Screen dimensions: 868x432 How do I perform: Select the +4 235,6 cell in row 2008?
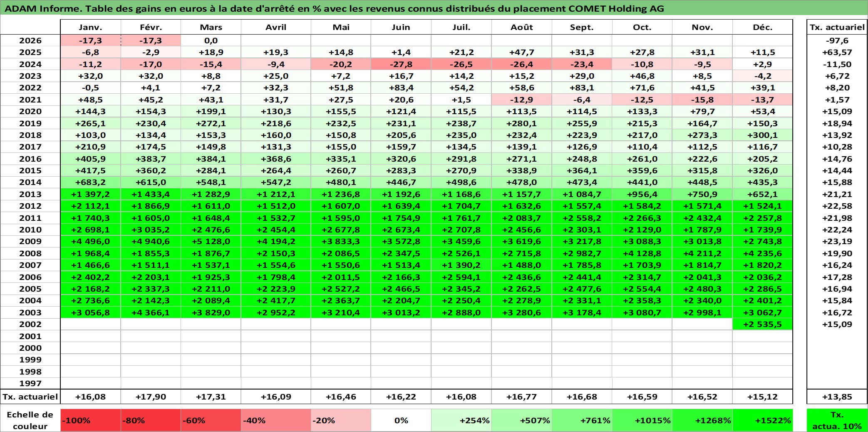coord(763,253)
